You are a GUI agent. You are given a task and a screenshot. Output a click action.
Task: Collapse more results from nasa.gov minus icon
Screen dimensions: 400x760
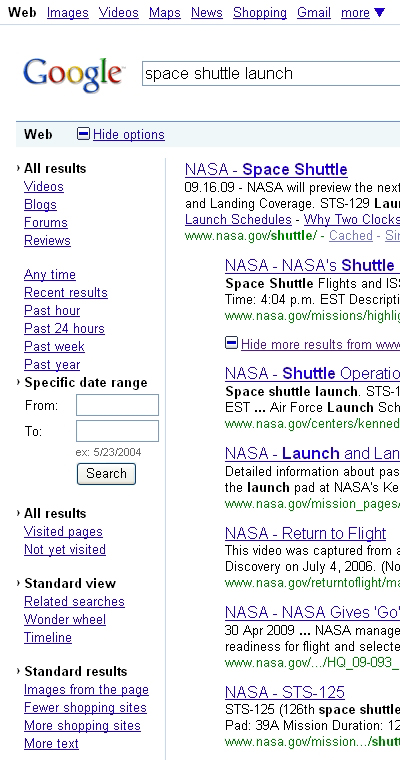pos(231,344)
